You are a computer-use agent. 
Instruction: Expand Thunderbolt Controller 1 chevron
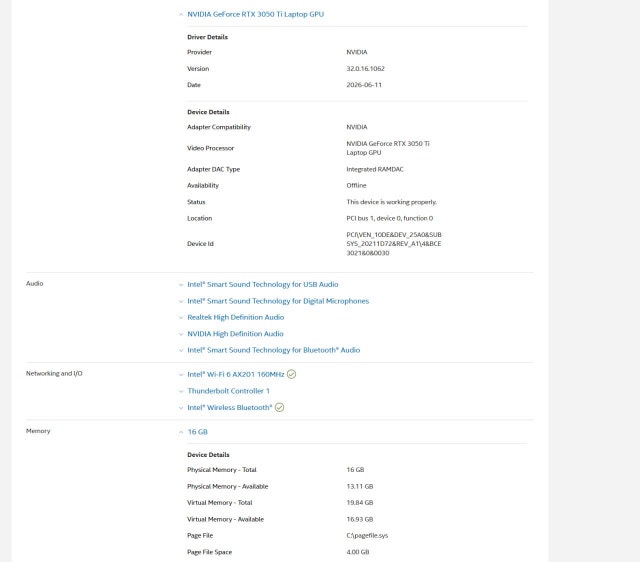coord(181,391)
